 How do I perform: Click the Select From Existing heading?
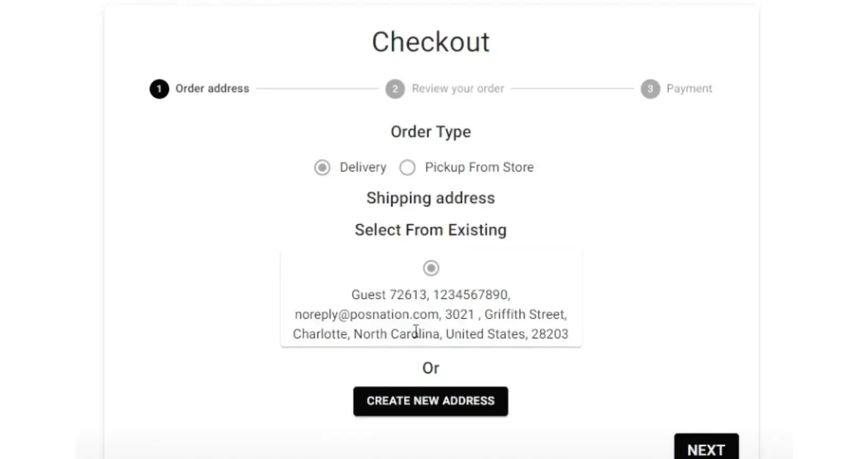431,230
